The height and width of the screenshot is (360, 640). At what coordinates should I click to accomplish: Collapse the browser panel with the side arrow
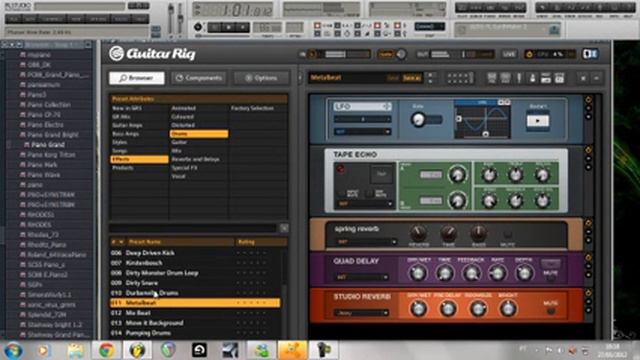(x=300, y=78)
